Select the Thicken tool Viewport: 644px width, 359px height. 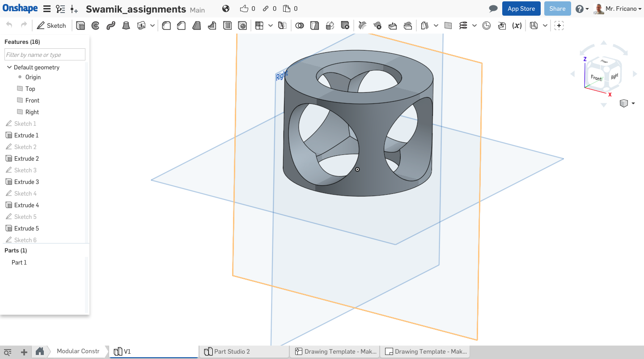tap(141, 26)
